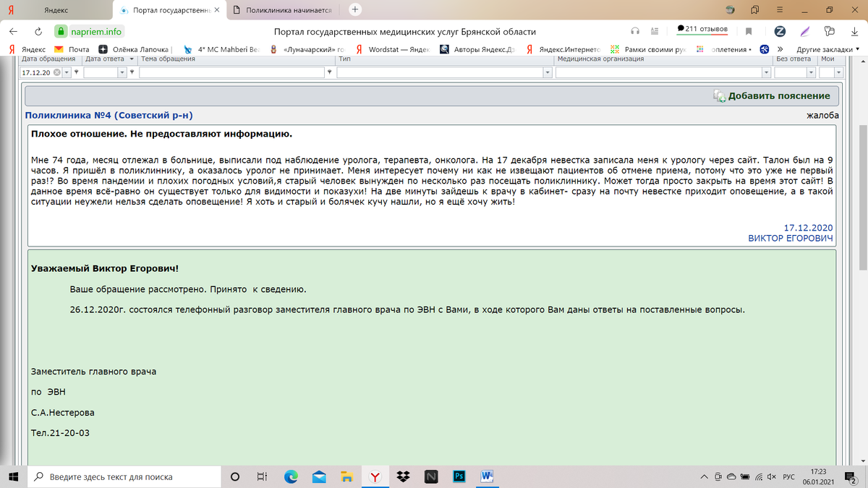
Task: Expand the Другие закладки folder
Action: (827, 49)
